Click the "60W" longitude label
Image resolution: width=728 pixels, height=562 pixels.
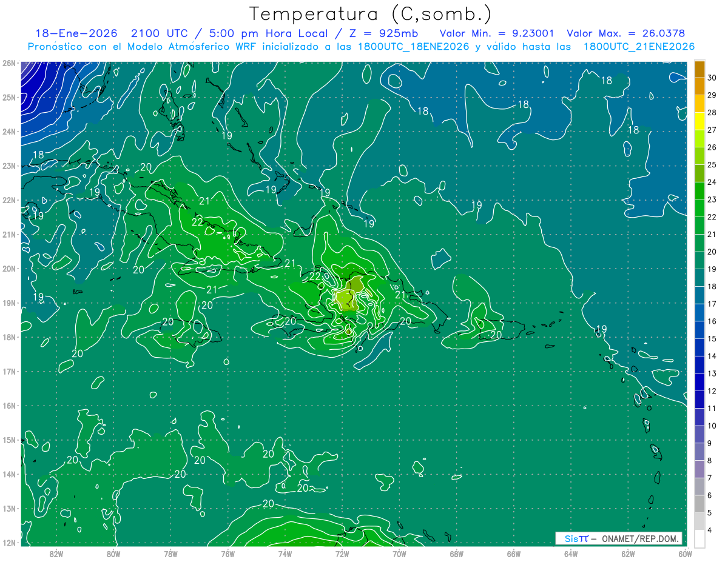[x=686, y=554]
